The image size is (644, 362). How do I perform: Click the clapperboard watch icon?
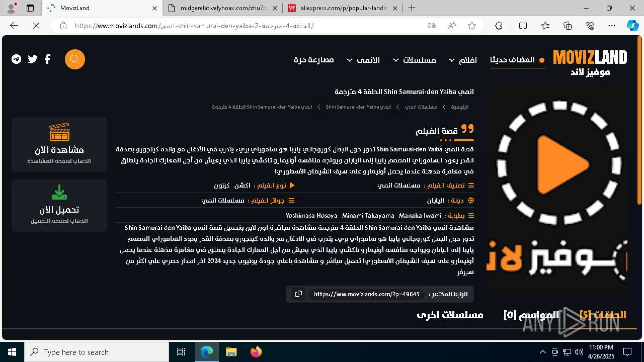[59, 132]
